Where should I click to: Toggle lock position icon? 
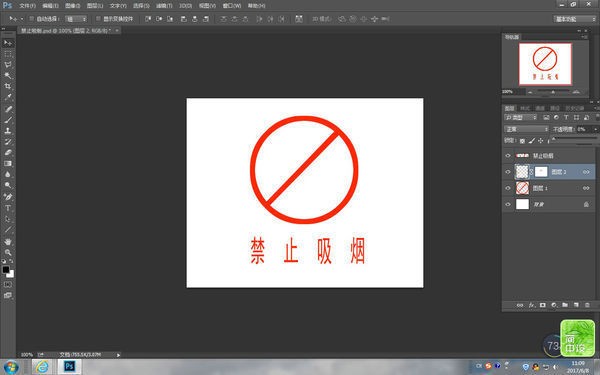tap(540, 141)
